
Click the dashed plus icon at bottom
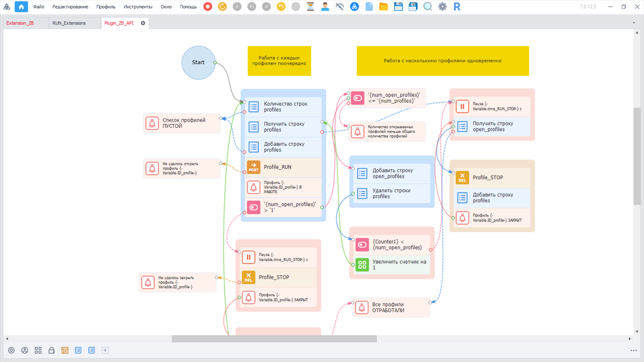(x=105, y=350)
